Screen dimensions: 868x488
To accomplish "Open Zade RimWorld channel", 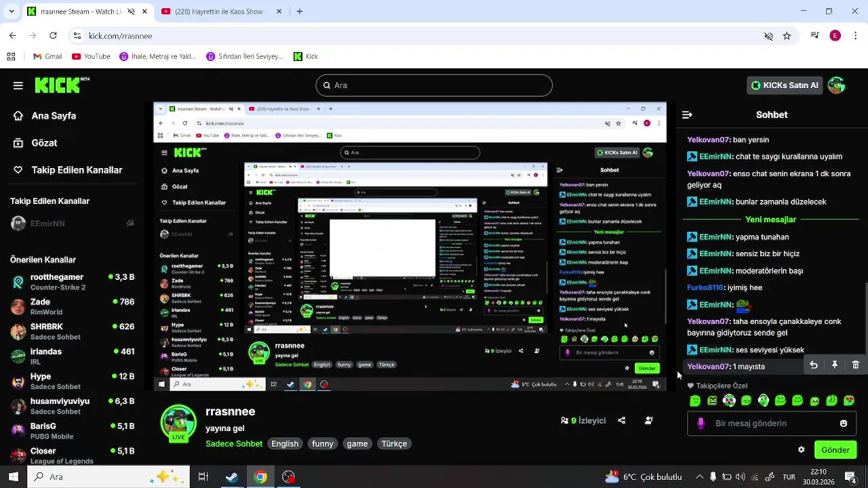I will pos(73,306).
